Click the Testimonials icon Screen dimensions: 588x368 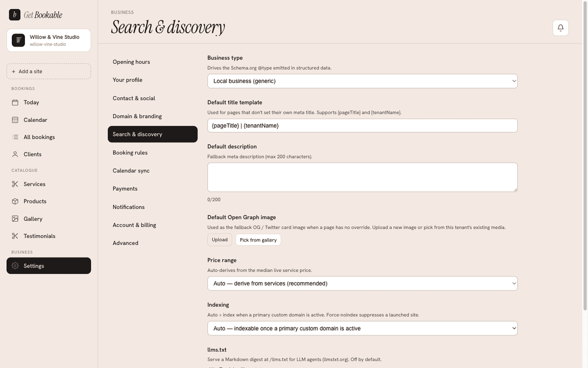point(15,236)
